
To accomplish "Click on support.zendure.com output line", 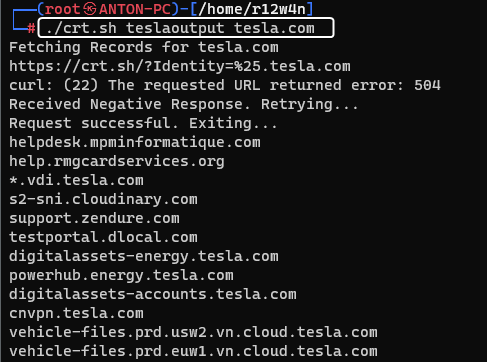I will (x=94, y=218).
